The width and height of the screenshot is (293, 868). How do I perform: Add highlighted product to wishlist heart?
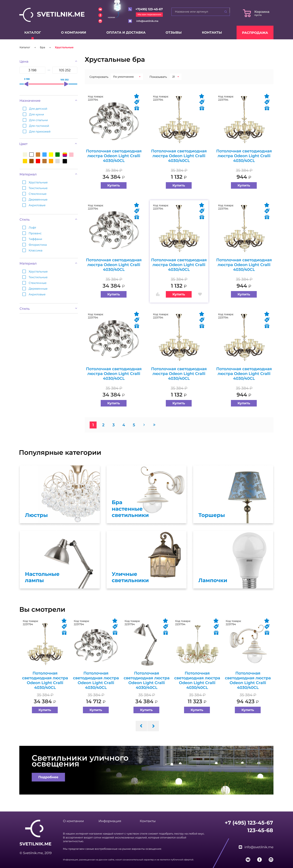click(x=200, y=294)
